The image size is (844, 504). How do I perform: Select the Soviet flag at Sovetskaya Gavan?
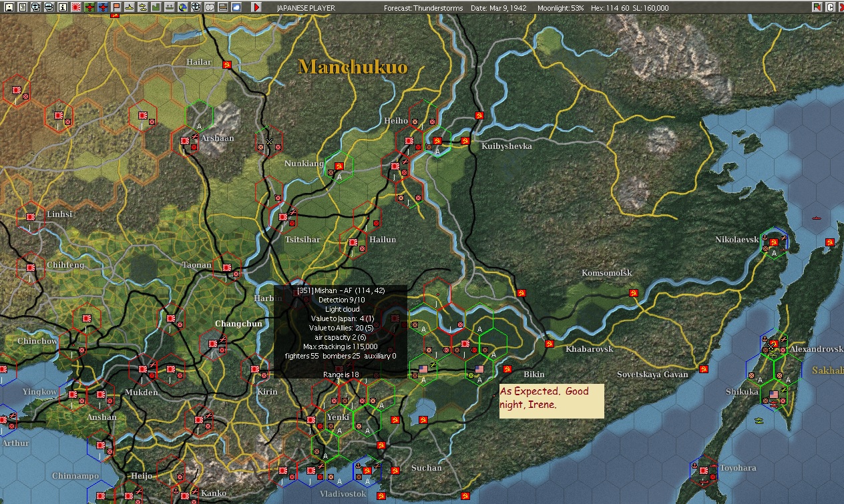tap(703, 368)
